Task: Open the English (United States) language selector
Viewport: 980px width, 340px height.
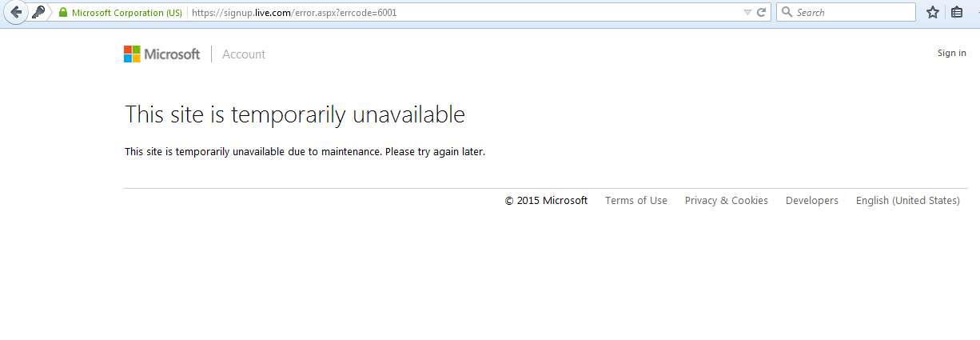Action: (x=908, y=201)
